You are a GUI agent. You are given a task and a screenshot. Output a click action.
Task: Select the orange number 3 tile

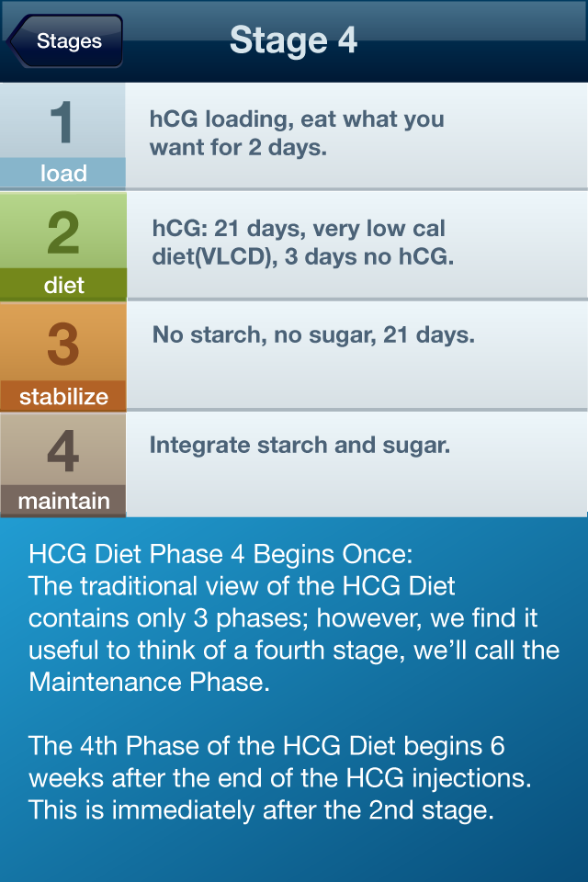pyautogui.click(x=62, y=343)
